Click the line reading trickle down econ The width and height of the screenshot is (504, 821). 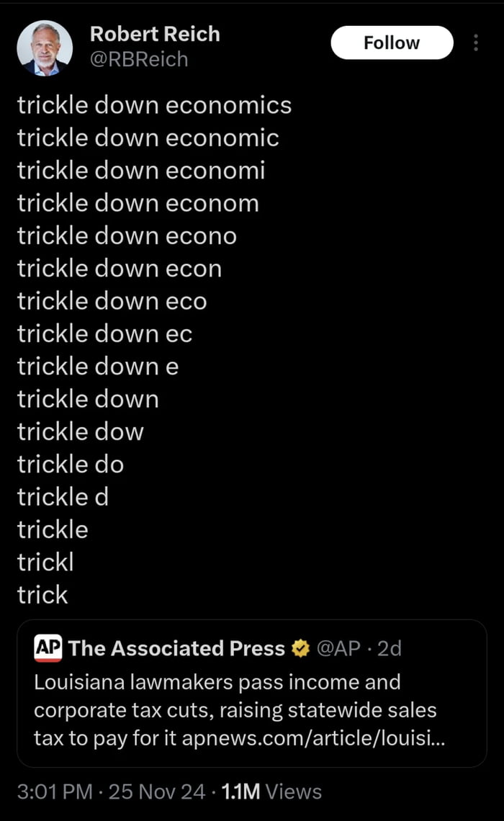pos(120,268)
